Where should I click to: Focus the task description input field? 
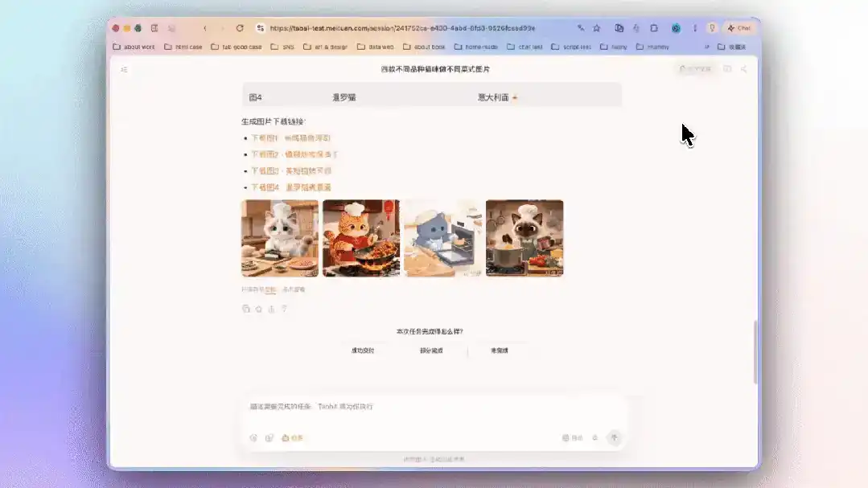[434, 407]
